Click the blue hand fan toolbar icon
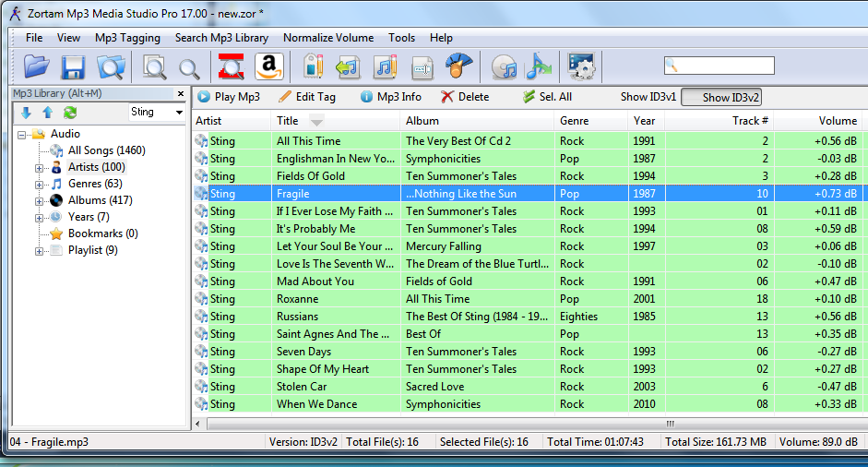The width and height of the screenshot is (868, 467). click(459, 66)
